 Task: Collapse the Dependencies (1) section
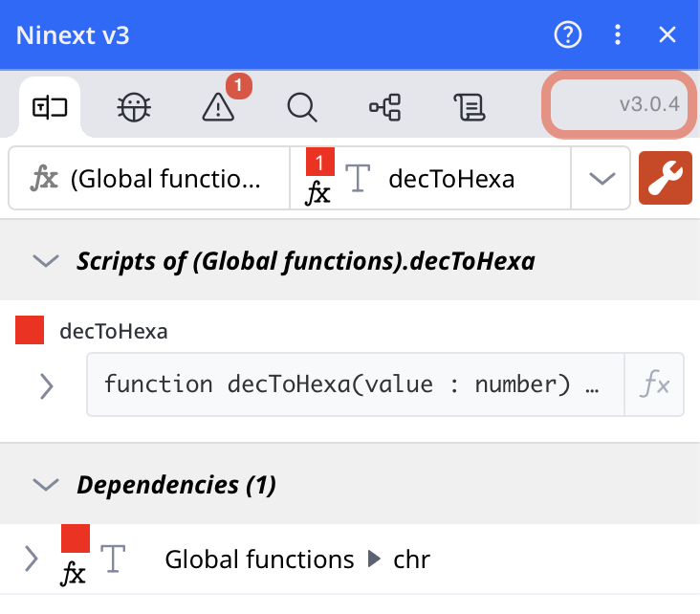pos(45,484)
